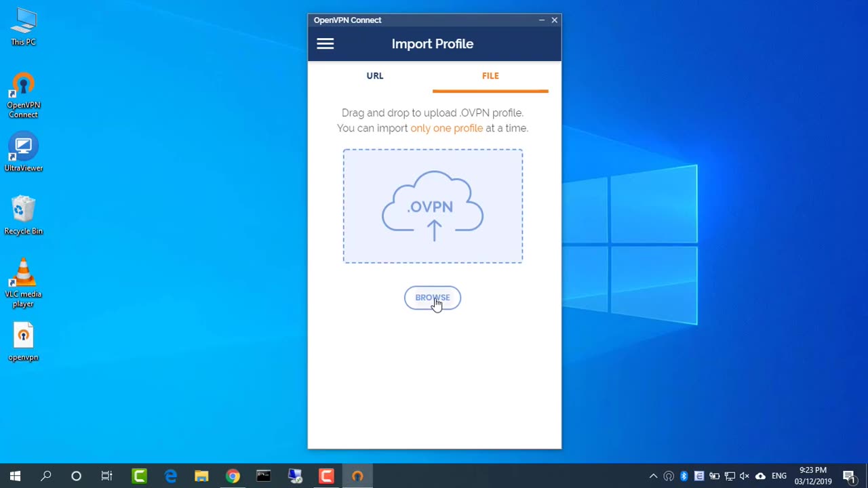Click the .OVPN cloud upload drop area
868x488 pixels.
pos(433,206)
